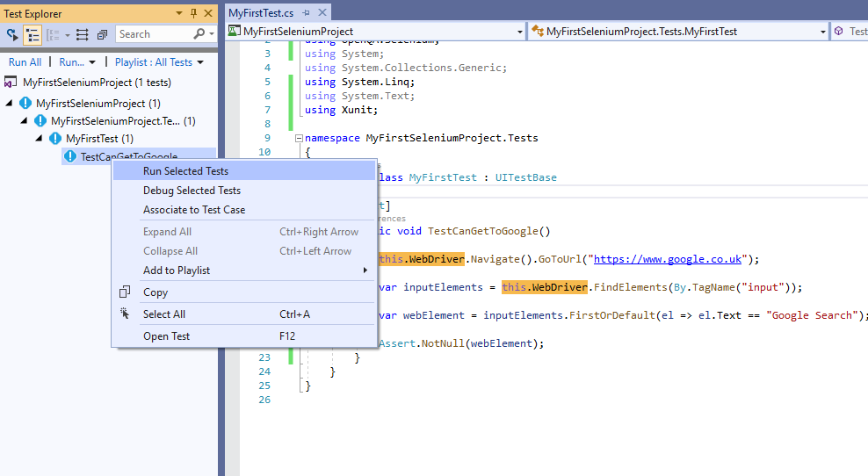Click the run tests after build icon

point(12,35)
